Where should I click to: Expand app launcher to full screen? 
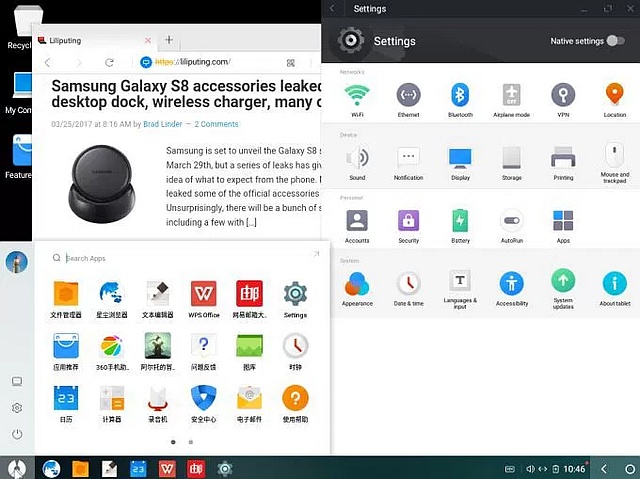pos(316,255)
